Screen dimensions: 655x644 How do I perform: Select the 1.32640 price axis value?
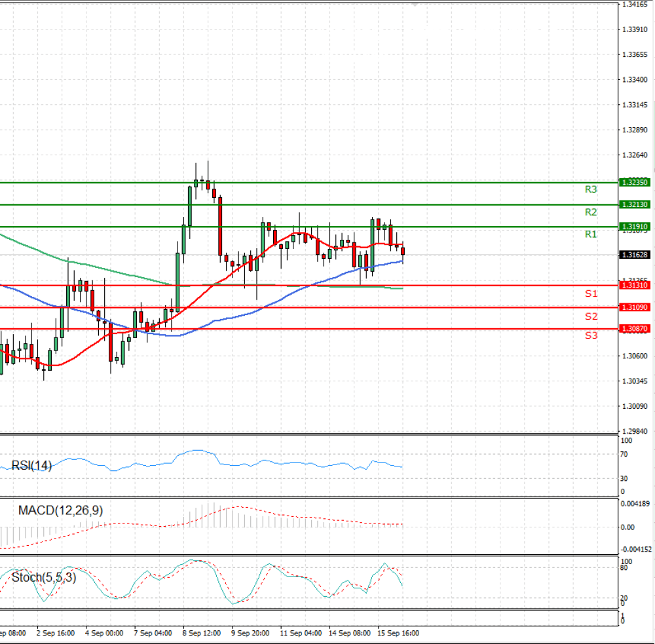635,155
